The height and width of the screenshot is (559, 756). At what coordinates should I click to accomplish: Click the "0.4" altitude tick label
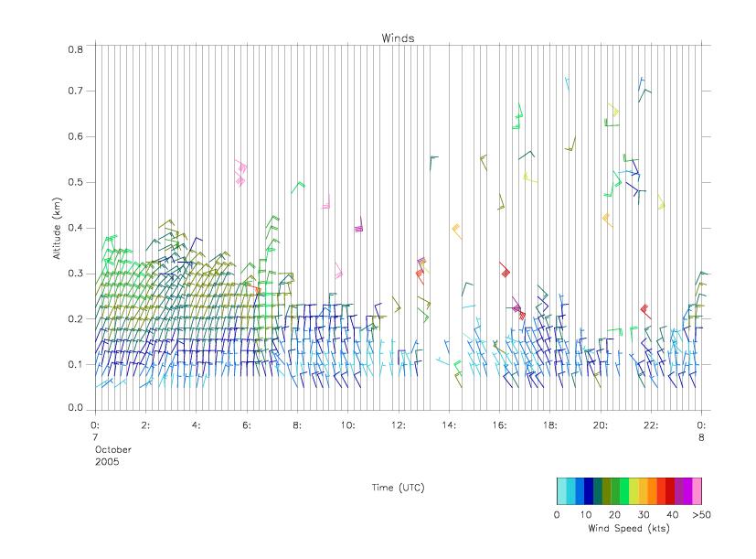(75, 228)
